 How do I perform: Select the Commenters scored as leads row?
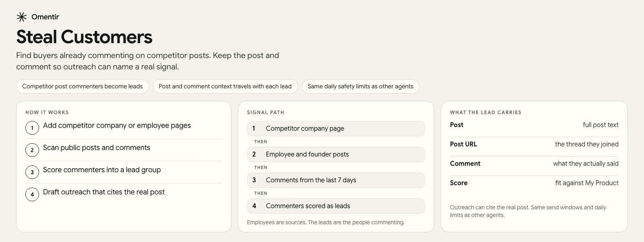[x=336, y=206]
